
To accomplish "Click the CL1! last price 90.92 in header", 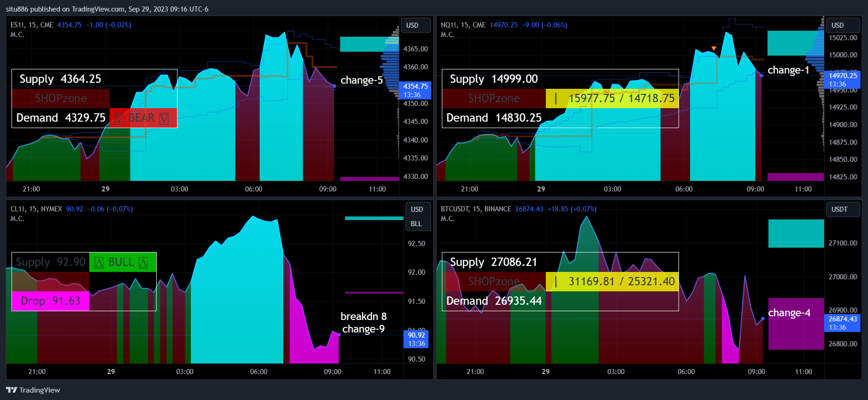I will (x=74, y=209).
